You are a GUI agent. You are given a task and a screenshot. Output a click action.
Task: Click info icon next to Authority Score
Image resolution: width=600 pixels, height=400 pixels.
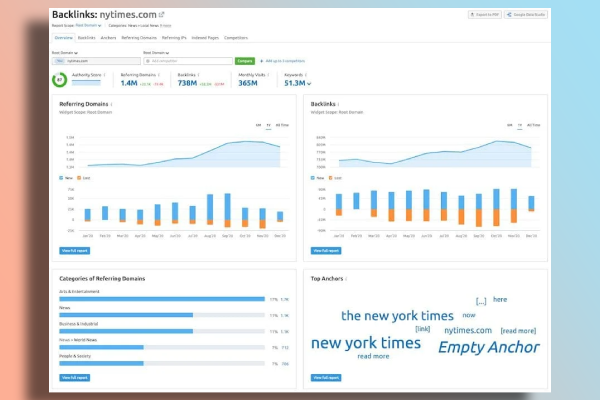104,75
